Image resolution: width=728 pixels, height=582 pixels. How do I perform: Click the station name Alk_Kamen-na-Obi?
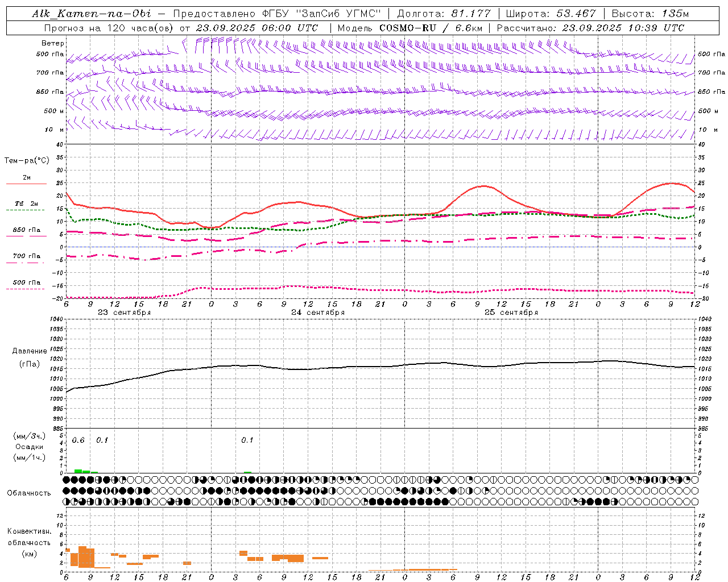point(92,14)
